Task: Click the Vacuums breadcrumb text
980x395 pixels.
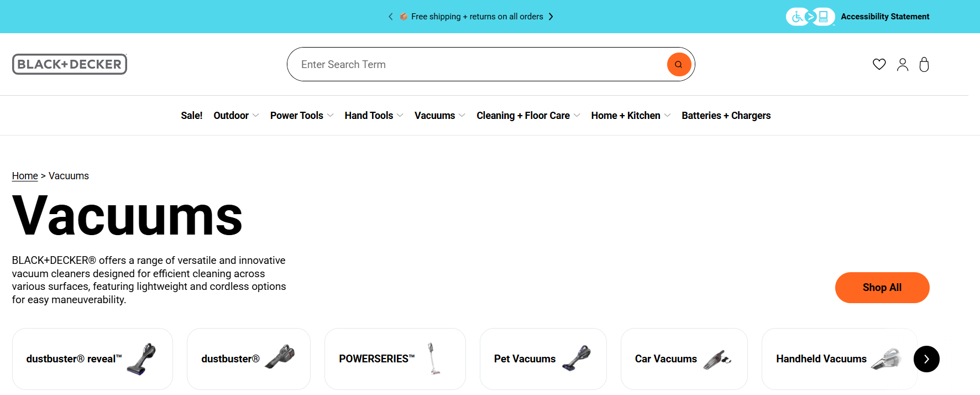Action: pyautogui.click(x=69, y=176)
